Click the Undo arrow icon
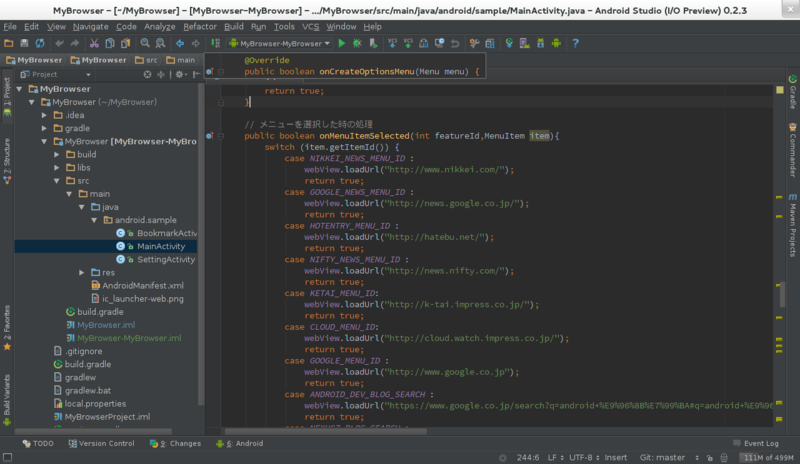 [59, 43]
